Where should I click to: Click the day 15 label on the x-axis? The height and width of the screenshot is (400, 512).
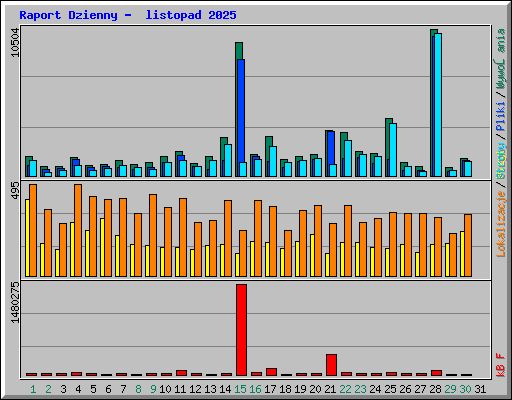tap(240, 389)
